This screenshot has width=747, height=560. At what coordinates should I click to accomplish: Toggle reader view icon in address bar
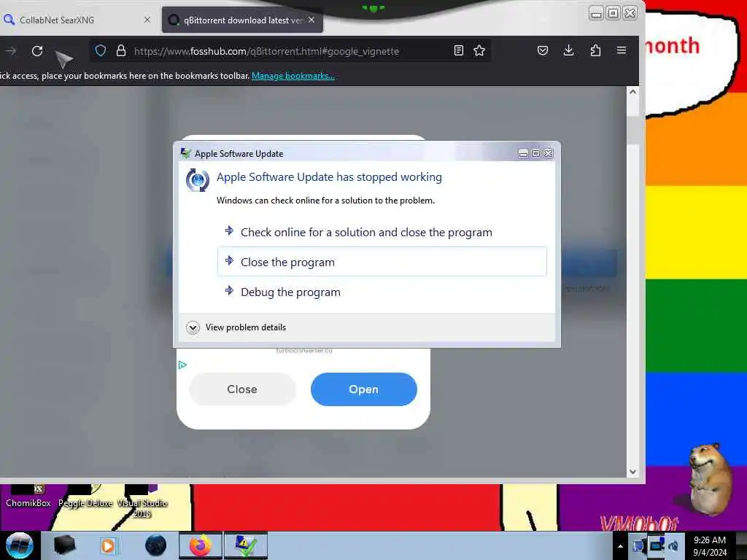(459, 50)
